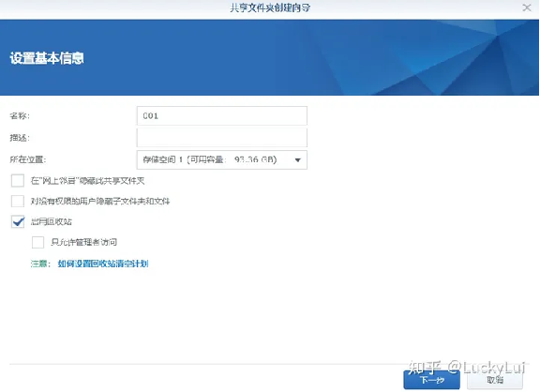This screenshot has height=392, width=540.
Task: Click the 描述 field label
Action: [20, 138]
